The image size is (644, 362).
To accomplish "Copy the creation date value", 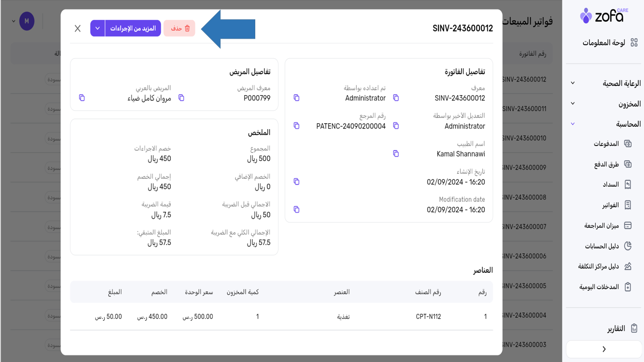I will pos(297,182).
